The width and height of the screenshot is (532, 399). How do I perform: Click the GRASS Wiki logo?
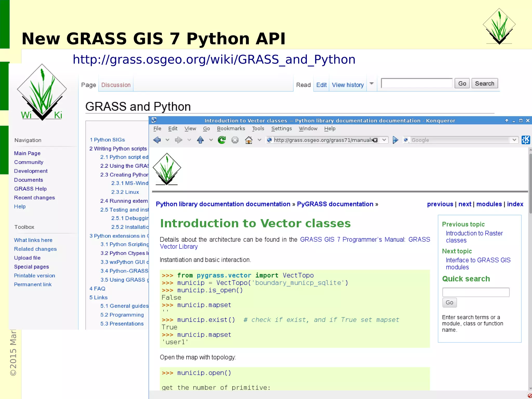click(42, 92)
